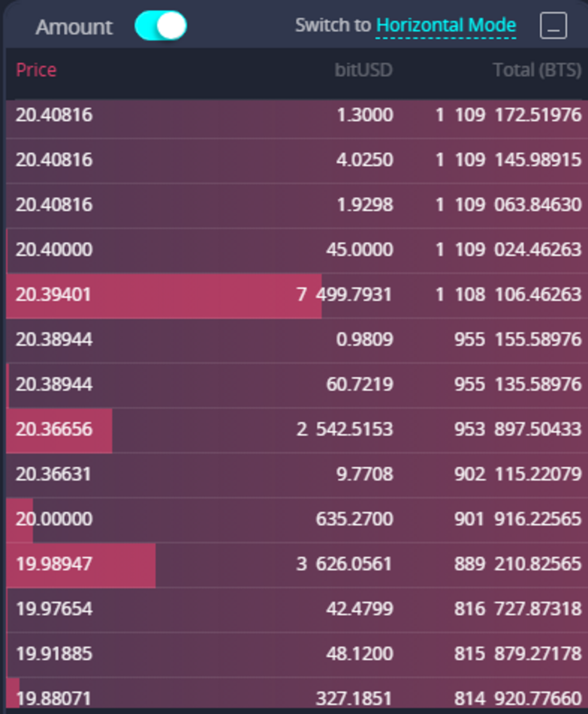Click the 7 499.7931 bitUSD amount

click(344, 295)
